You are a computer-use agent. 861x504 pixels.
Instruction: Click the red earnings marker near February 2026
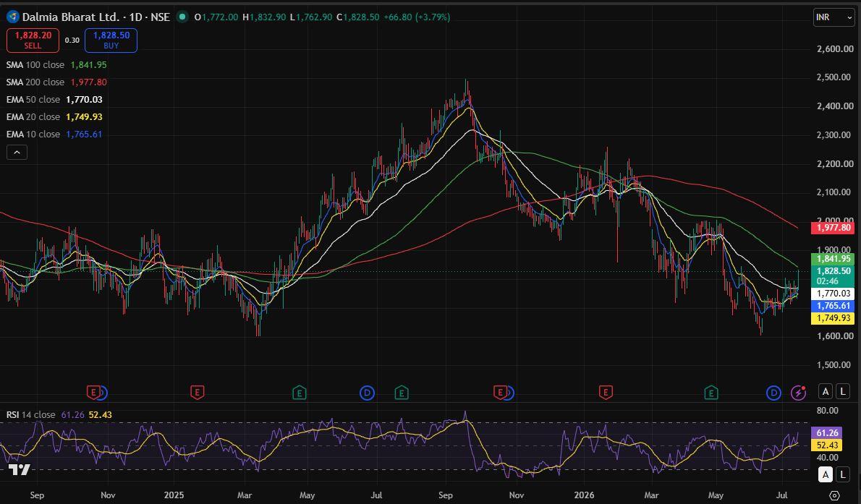click(x=606, y=393)
